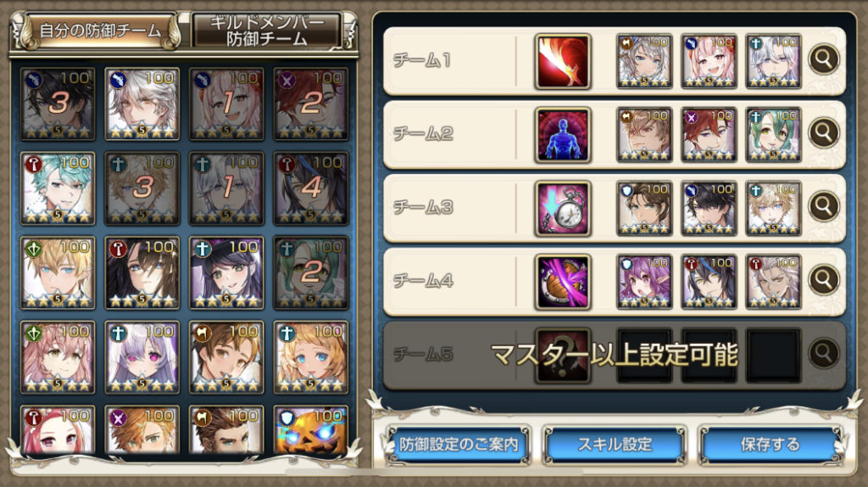
Task: Select the red flaming sword skill icon
Action: [563, 61]
